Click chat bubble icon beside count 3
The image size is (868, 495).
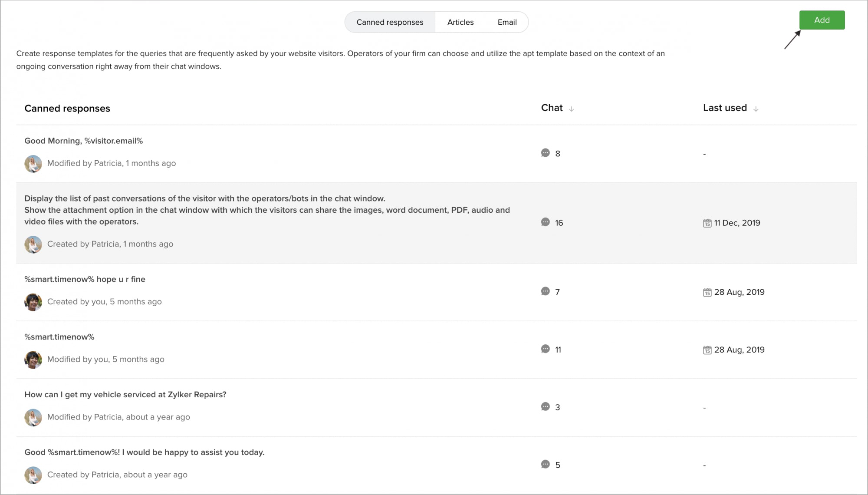(545, 407)
